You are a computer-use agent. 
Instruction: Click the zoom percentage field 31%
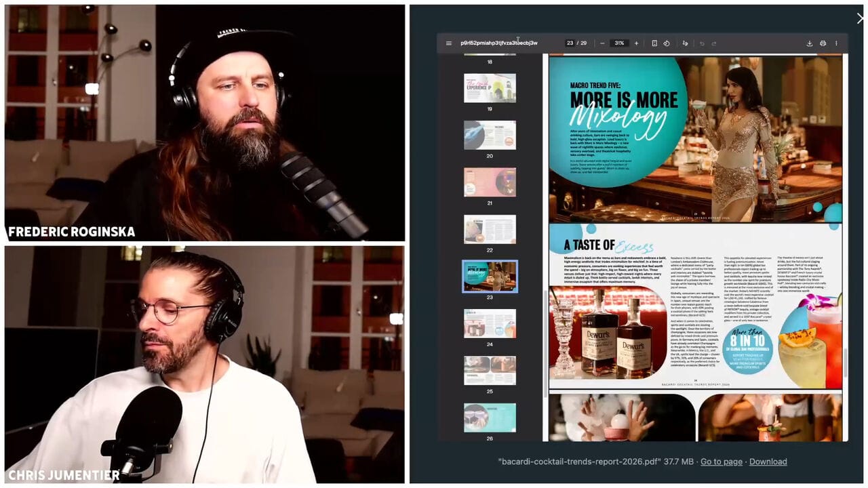click(618, 43)
